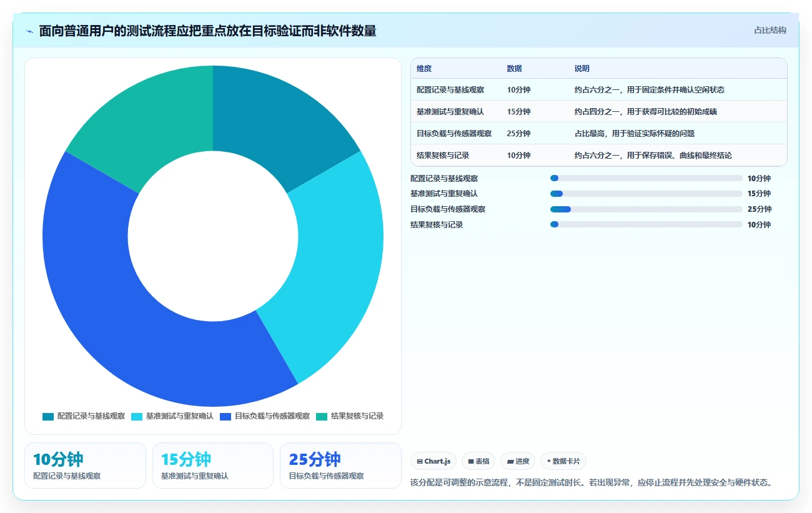Click legend label 结果复核与记录

[357, 416]
